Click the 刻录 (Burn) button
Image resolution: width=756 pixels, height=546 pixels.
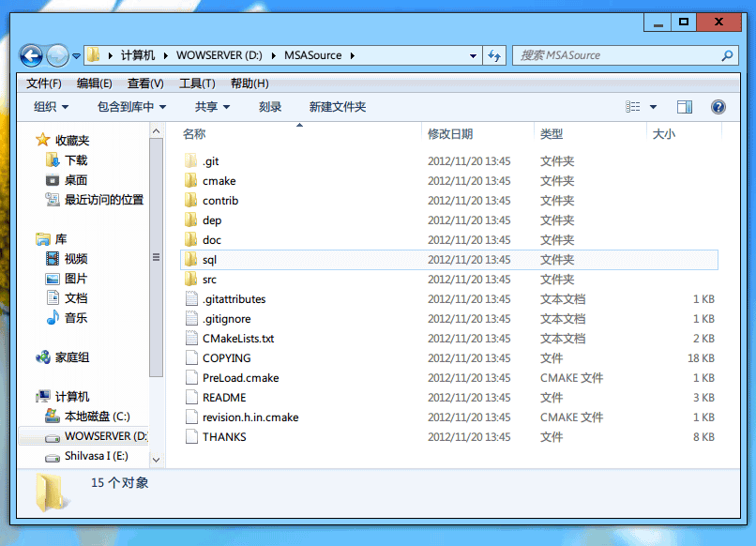270,107
